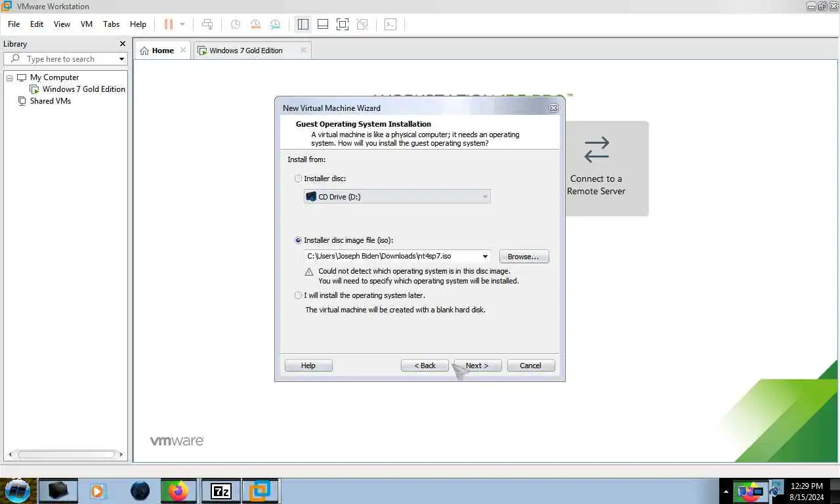Click the Windows Start orb

click(17, 490)
